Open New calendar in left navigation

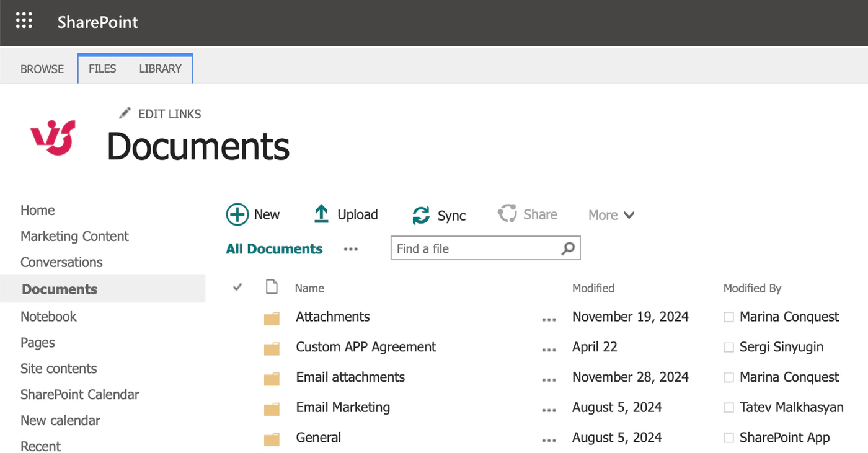[60, 420]
